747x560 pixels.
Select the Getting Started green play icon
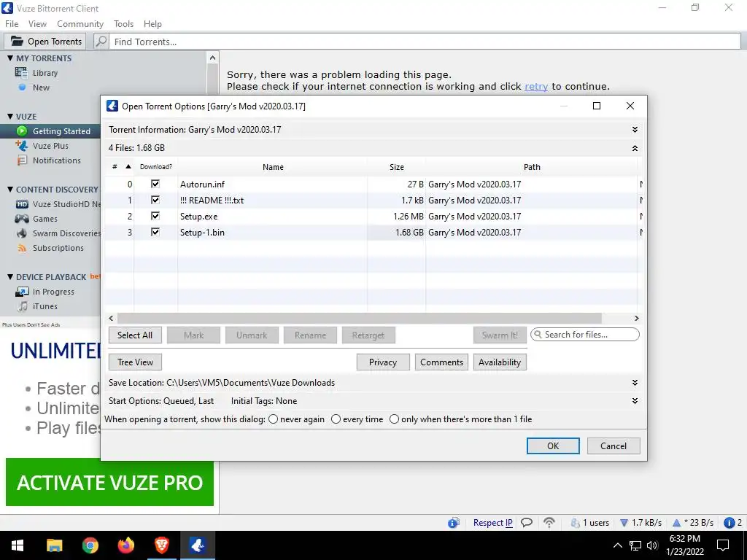22,131
